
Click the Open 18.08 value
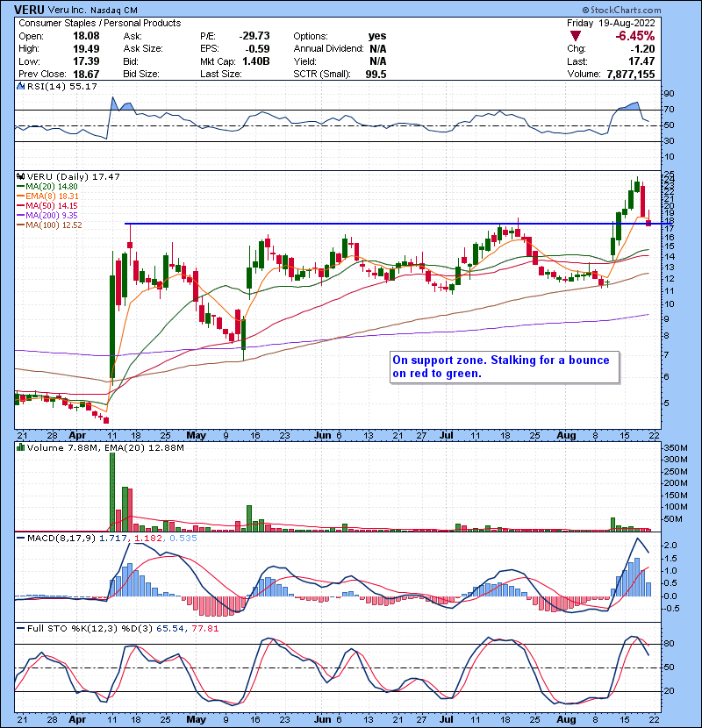point(86,36)
